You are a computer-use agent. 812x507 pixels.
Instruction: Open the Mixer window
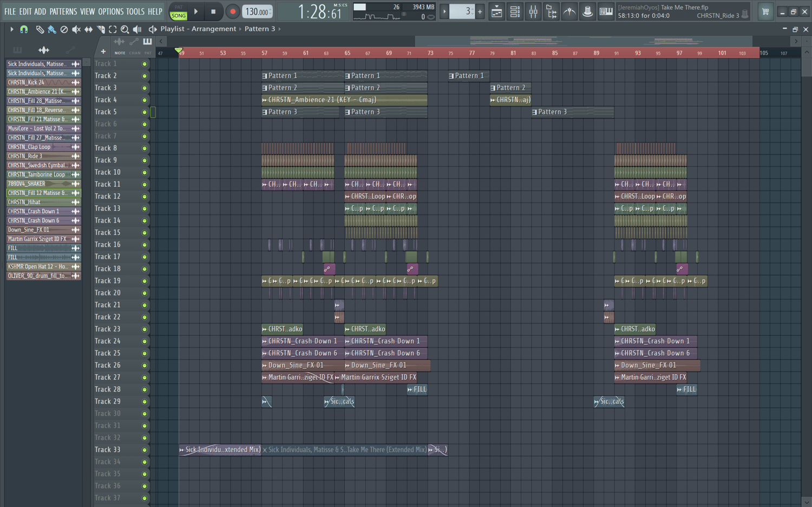click(533, 11)
